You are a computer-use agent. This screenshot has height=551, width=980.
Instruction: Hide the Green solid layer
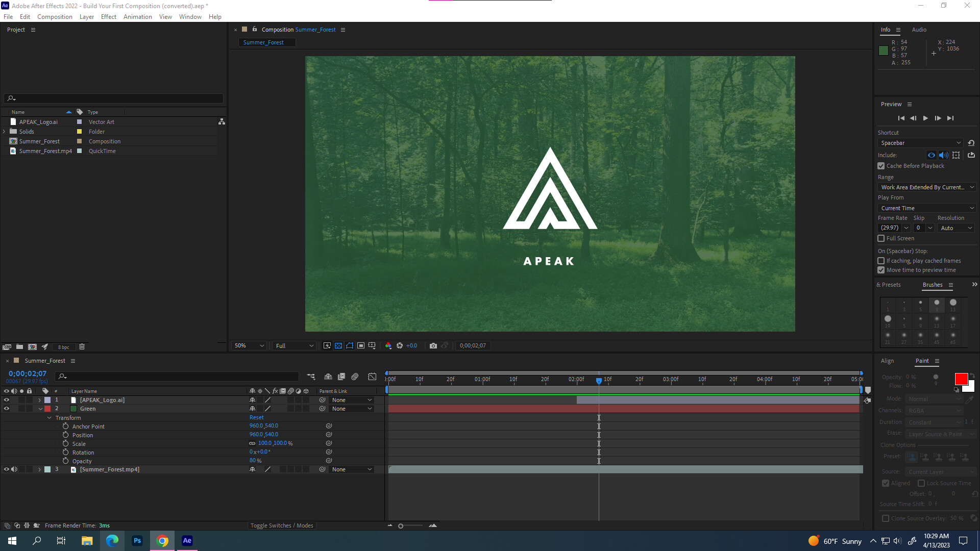tap(7, 408)
